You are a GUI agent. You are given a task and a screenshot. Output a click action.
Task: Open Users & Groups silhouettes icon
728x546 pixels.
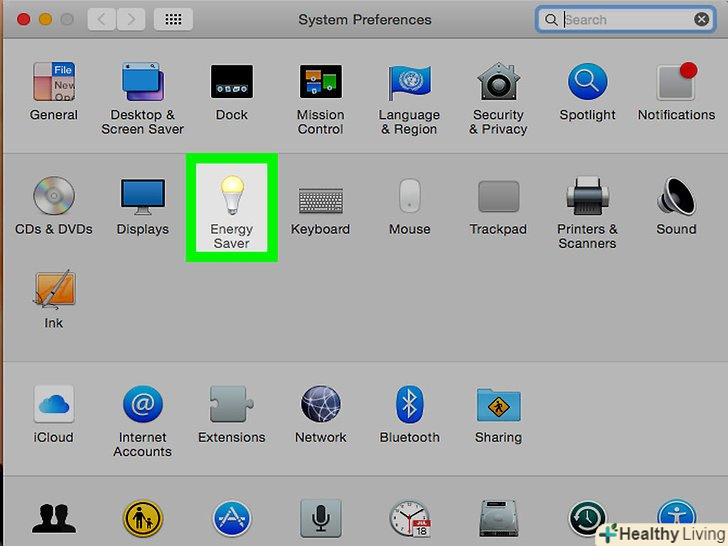53,518
